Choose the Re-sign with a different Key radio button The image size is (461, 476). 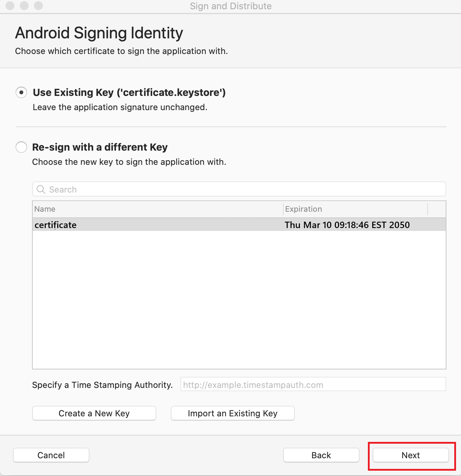21,147
